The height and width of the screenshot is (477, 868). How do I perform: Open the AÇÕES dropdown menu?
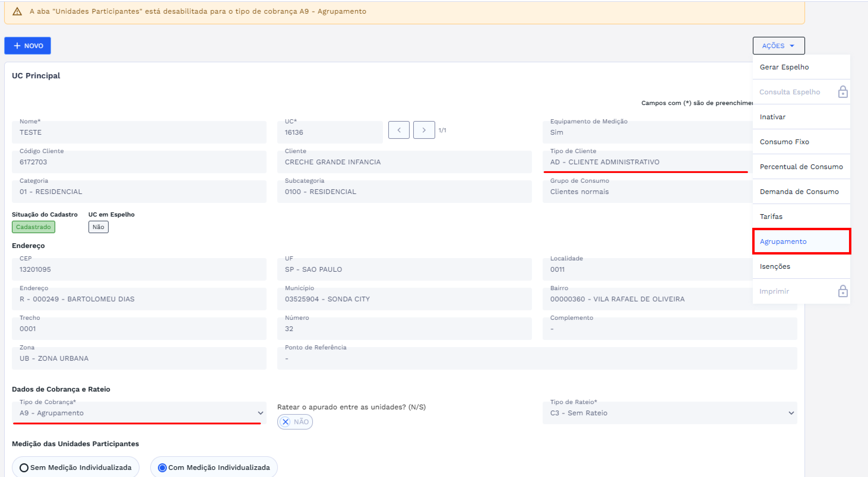click(x=778, y=46)
